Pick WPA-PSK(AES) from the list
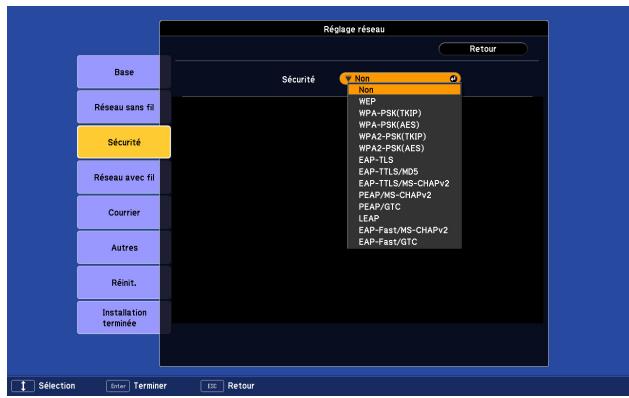The width and height of the screenshot is (629, 398). tap(404, 125)
